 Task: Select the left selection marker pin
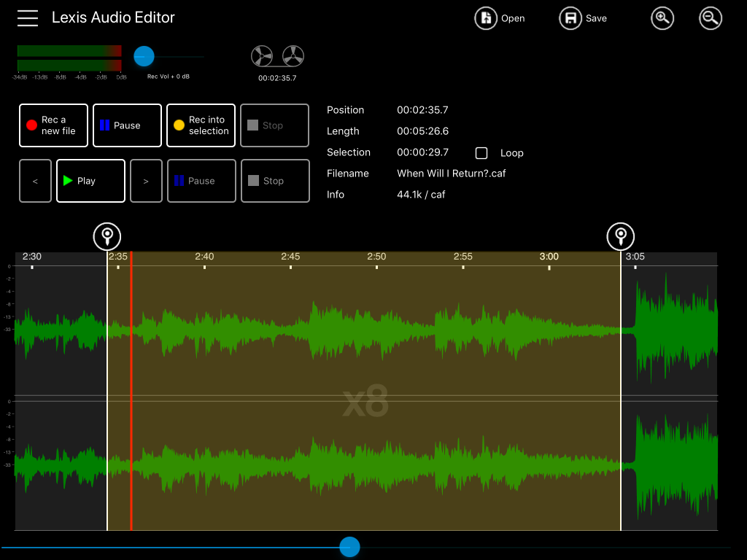coord(107,236)
